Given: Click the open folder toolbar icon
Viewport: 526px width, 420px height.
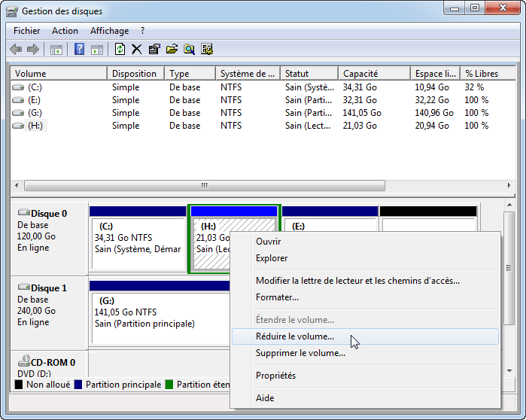Looking at the screenshot, I should tap(172, 50).
